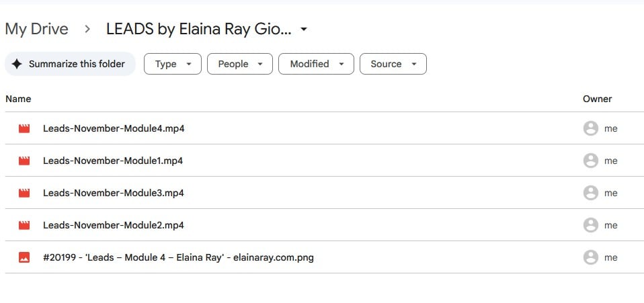Image resolution: width=644 pixels, height=303 pixels.
Task: Click the video icon beside Leads-November-Module3.mp4
Action: (x=24, y=193)
